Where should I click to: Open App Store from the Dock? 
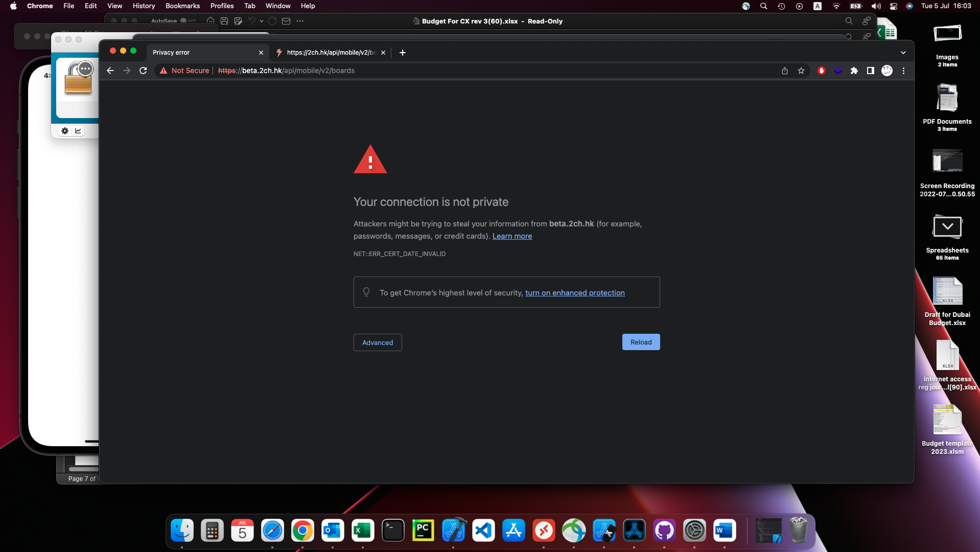514,531
